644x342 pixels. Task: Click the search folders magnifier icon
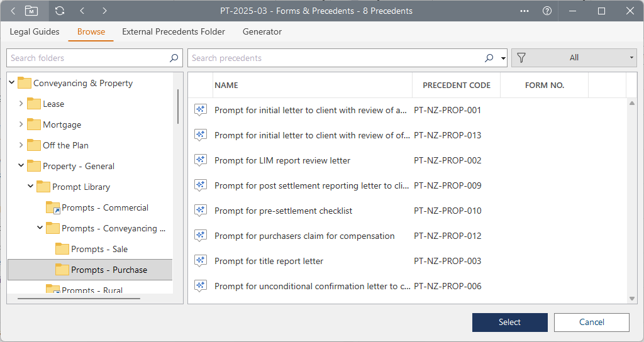(x=174, y=58)
